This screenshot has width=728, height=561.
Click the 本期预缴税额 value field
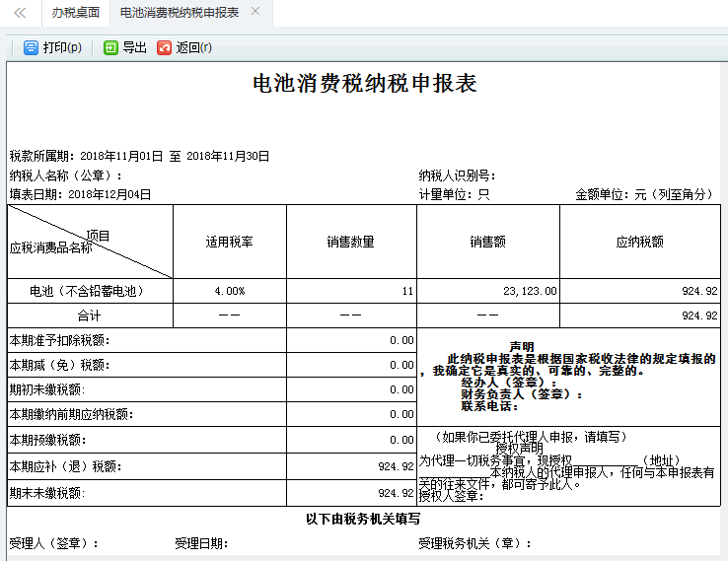[x=351, y=440]
